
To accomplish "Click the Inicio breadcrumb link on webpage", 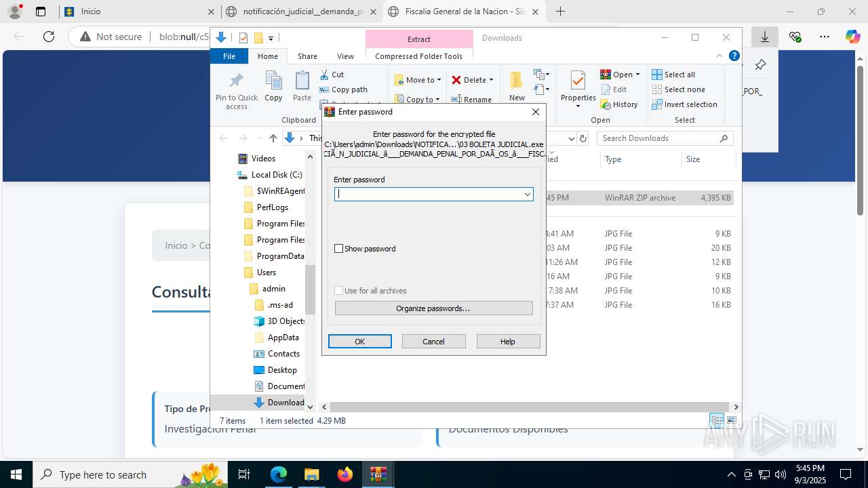I will pos(176,245).
